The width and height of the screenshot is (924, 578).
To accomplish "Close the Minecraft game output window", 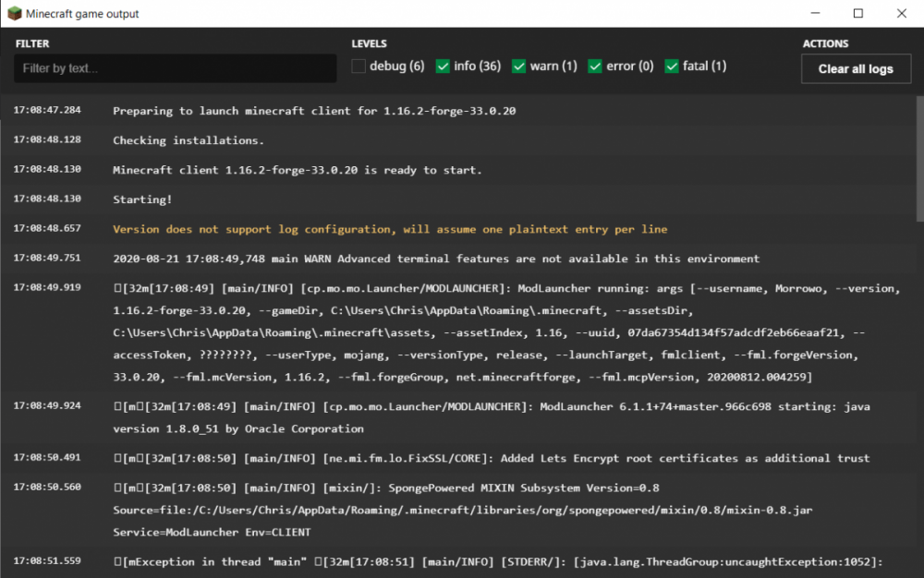I will 901,14.
